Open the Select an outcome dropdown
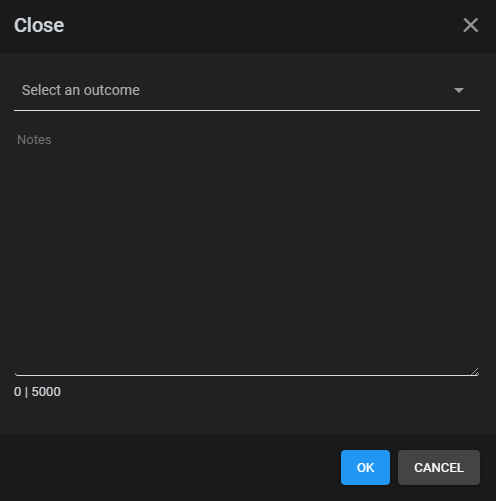Screen dimensions: 496x501 247,90
